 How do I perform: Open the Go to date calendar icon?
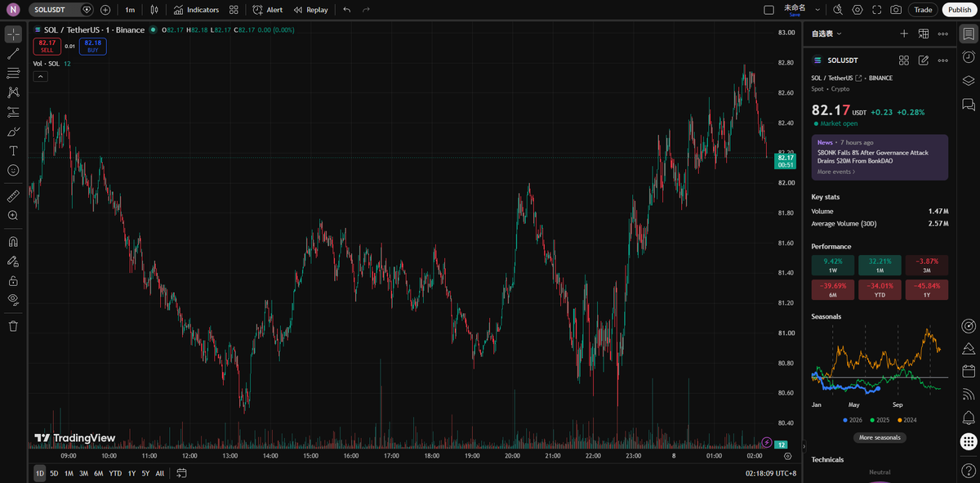coord(181,473)
